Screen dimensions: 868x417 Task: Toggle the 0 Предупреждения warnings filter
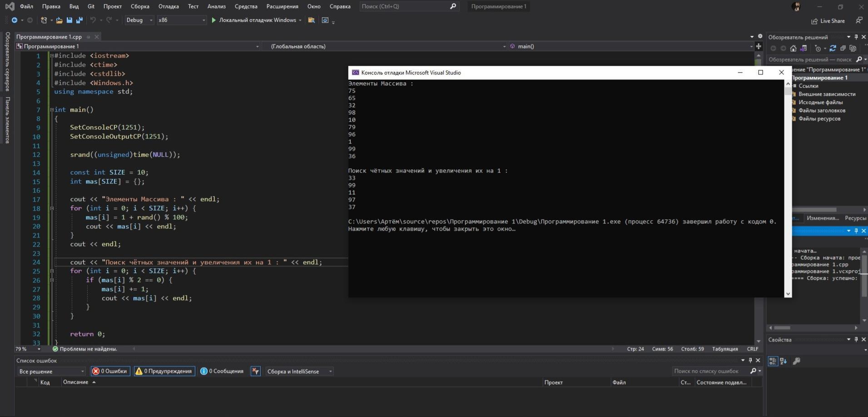164,371
